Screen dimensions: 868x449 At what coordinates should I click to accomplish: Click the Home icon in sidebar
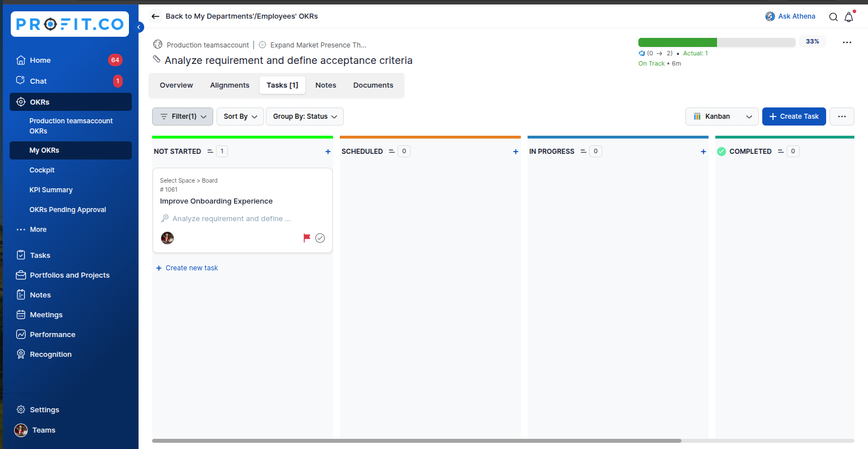click(x=21, y=60)
